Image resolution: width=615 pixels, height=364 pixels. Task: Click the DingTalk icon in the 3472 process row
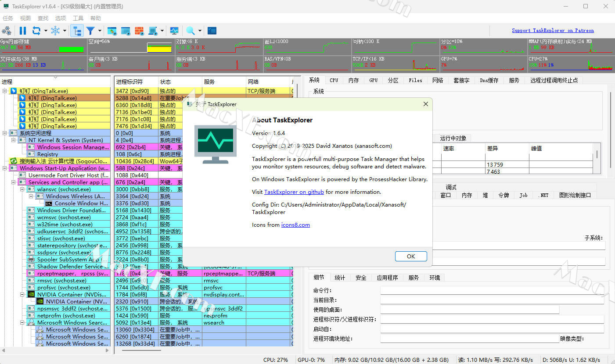coord(14,91)
